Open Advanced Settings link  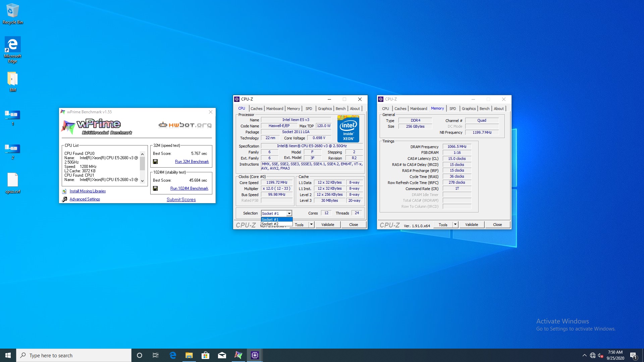point(85,199)
